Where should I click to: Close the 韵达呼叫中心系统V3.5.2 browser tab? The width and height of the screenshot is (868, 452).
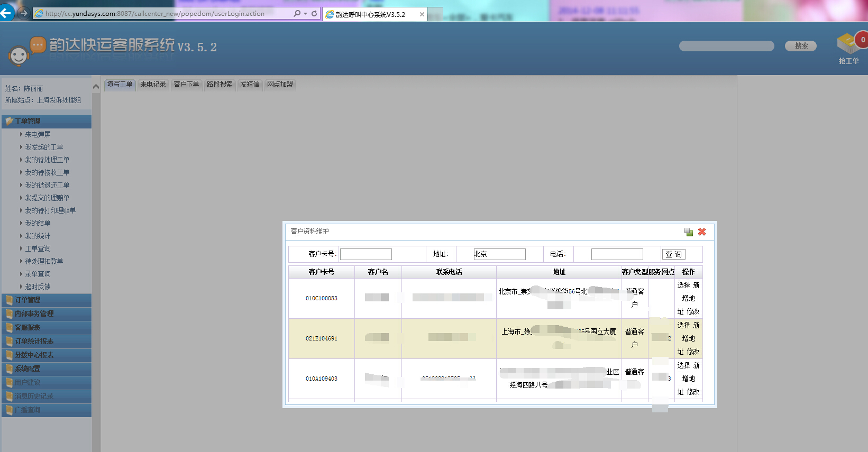(422, 14)
